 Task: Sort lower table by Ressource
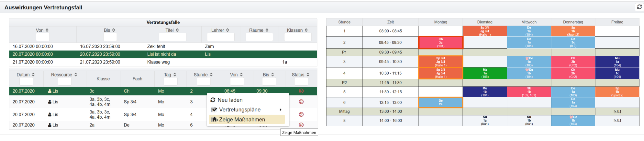(x=76, y=75)
